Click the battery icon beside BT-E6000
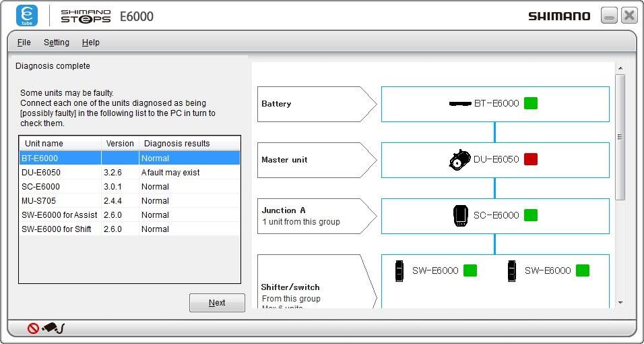The image size is (644, 344). pyautogui.click(x=460, y=104)
